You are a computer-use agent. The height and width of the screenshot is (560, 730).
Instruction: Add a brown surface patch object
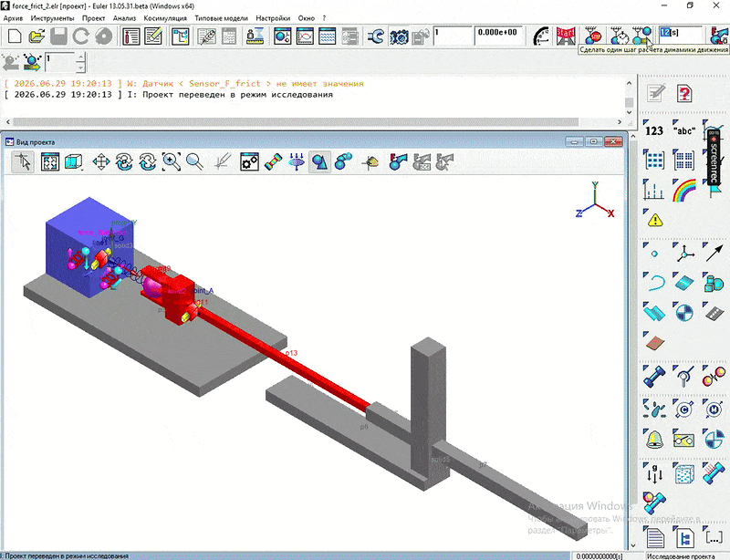654,342
